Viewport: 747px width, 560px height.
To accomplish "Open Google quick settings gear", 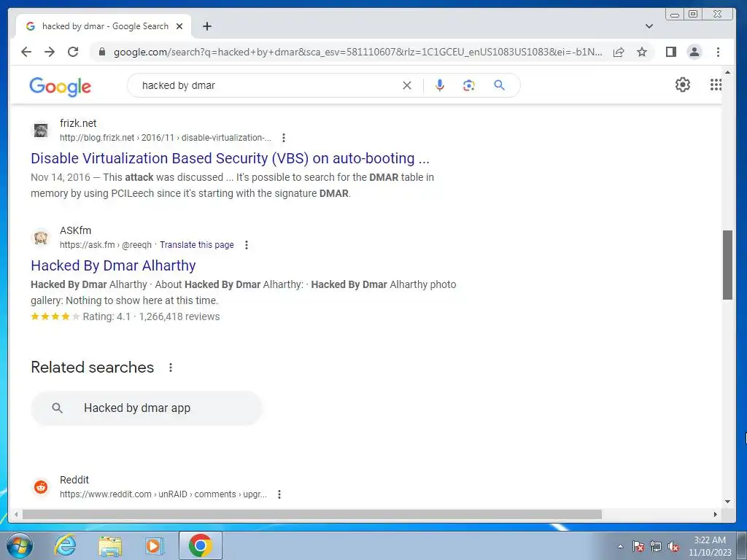I will (x=683, y=85).
